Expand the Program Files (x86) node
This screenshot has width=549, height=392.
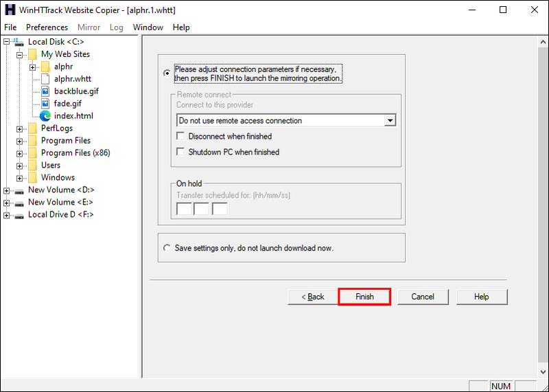coord(20,154)
